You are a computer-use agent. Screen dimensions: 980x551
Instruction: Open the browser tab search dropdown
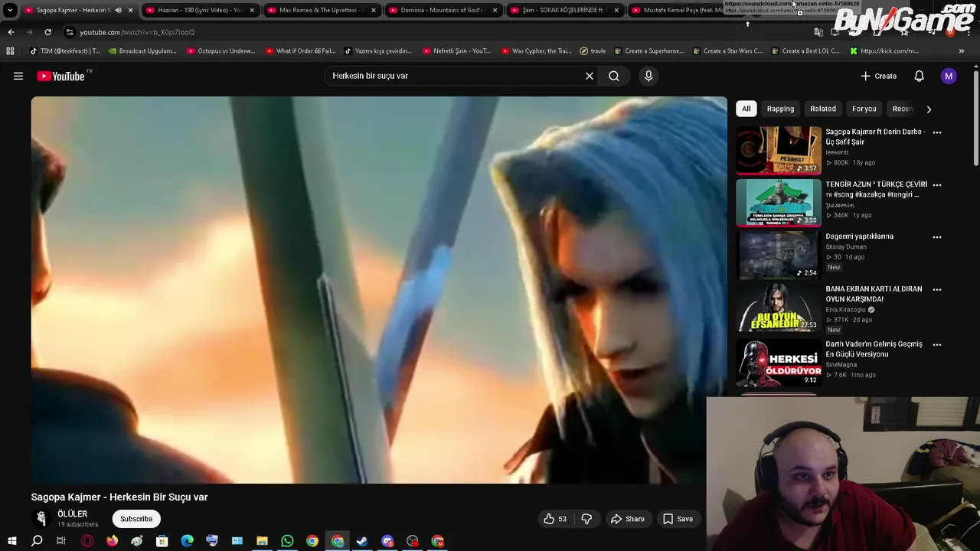[10, 10]
